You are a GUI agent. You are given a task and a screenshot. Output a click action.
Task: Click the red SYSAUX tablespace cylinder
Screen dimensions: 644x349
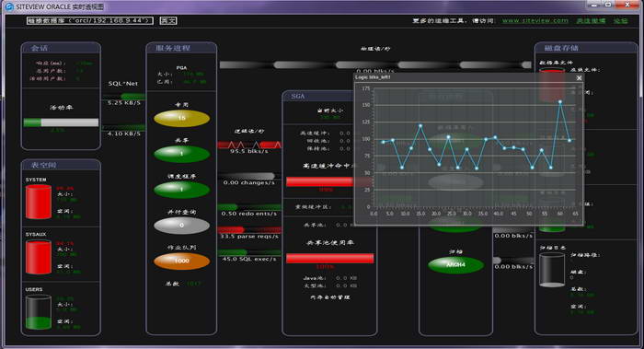[39, 257]
